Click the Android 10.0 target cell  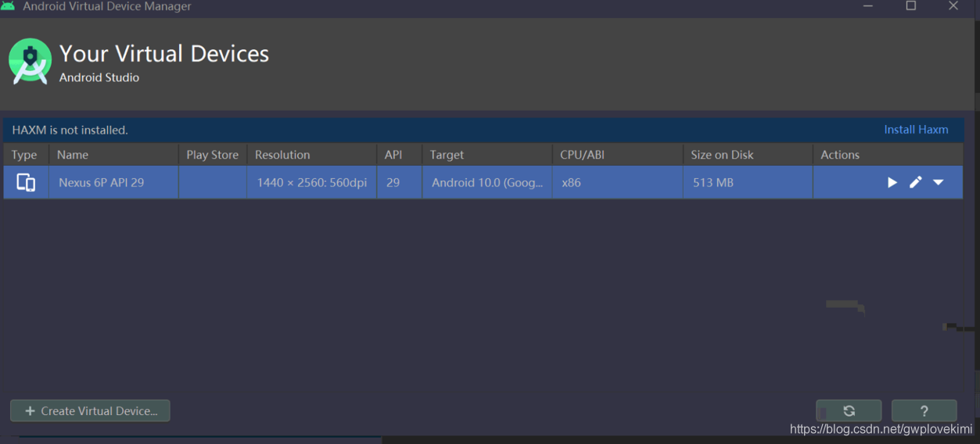pyautogui.click(x=486, y=182)
